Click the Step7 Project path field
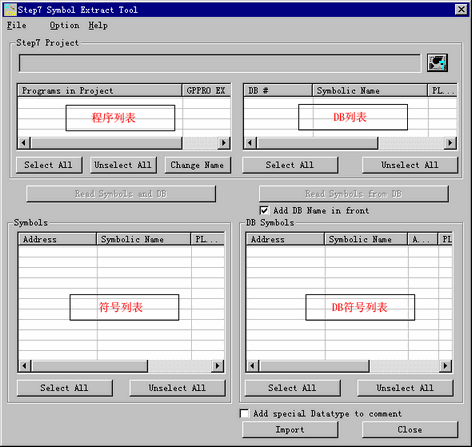 pyautogui.click(x=220, y=63)
